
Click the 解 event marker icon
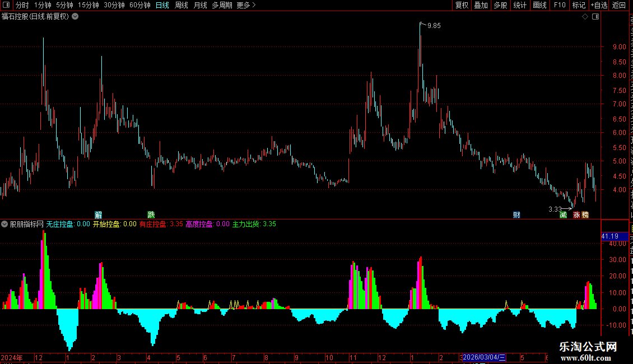98,214
